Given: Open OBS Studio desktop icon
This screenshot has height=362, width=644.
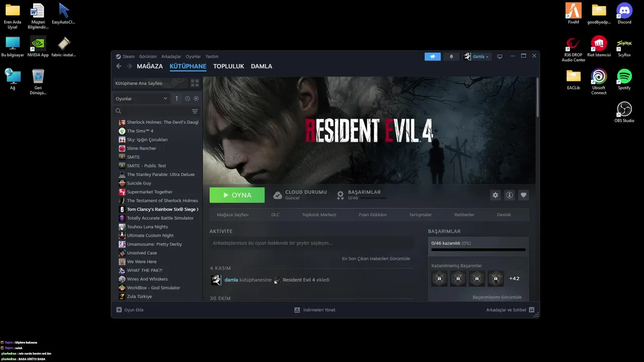Looking at the screenshot, I should pos(624,112).
